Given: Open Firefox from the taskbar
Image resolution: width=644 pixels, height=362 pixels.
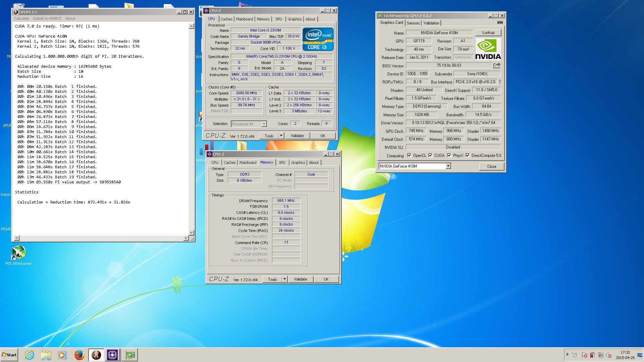Looking at the screenshot, I should pyautogui.click(x=79, y=355).
